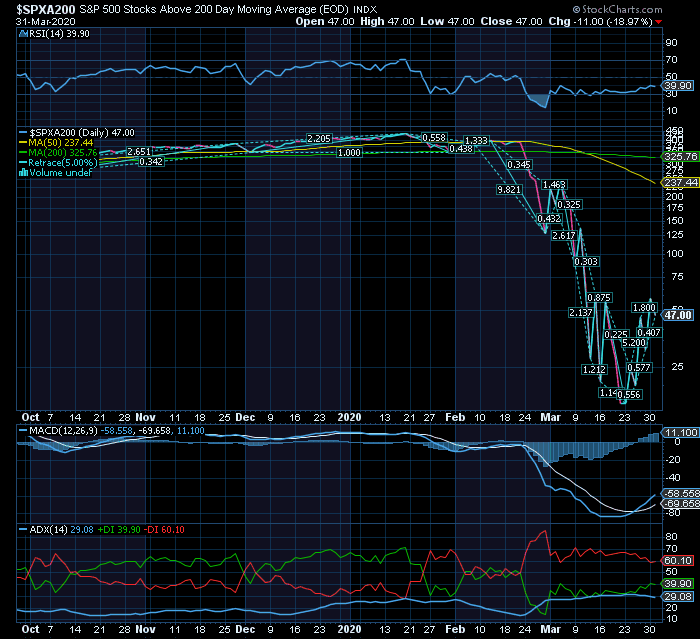Click the ADX(14) 29.08 legend label

pyautogui.click(x=61, y=530)
